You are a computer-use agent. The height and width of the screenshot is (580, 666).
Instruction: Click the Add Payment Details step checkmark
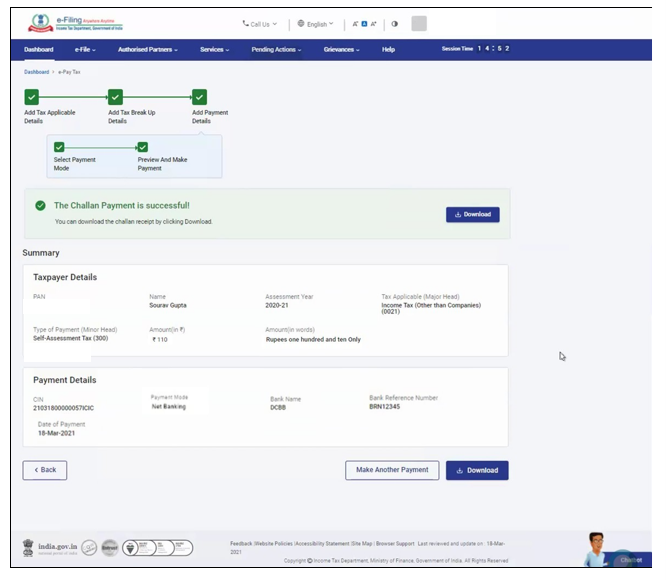[199, 97]
